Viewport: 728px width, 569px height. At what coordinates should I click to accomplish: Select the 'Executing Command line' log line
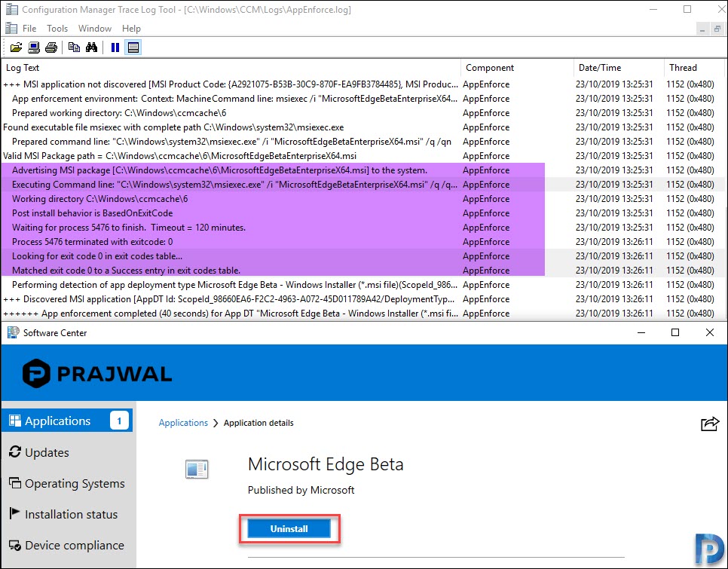pyautogui.click(x=363, y=185)
